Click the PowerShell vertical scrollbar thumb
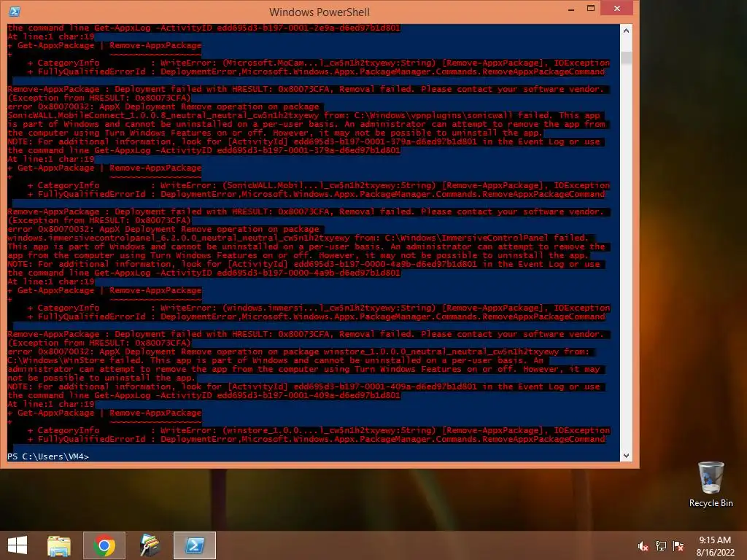 click(x=626, y=58)
